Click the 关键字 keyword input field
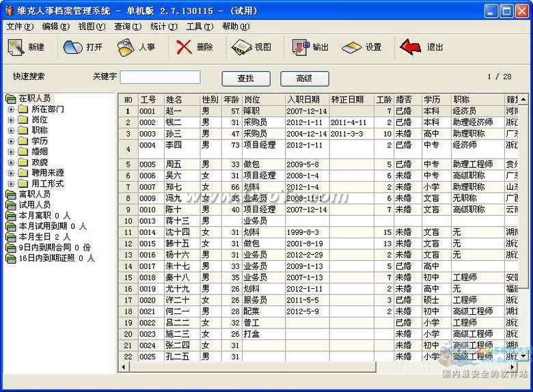The width and height of the screenshot is (533, 392). coord(160,77)
